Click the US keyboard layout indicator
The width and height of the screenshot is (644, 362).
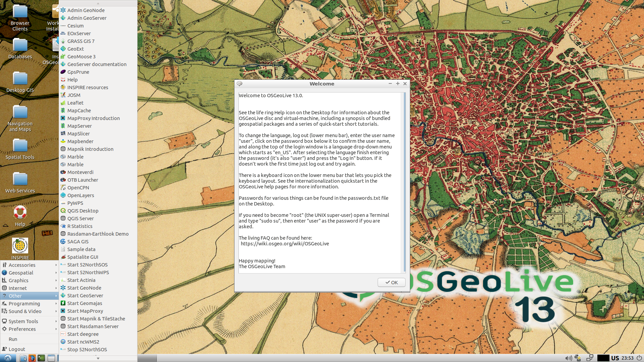tap(615, 358)
